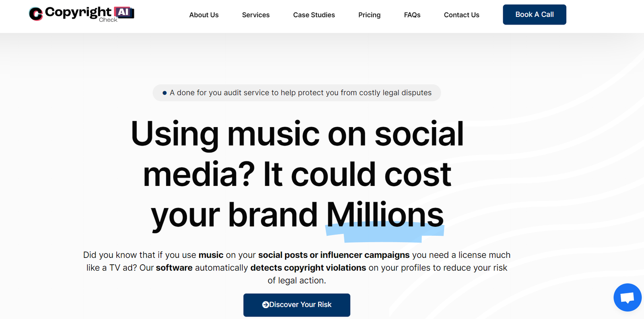Click arrow icon in Discover Your Risk
The image size is (644, 319).
point(266,305)
